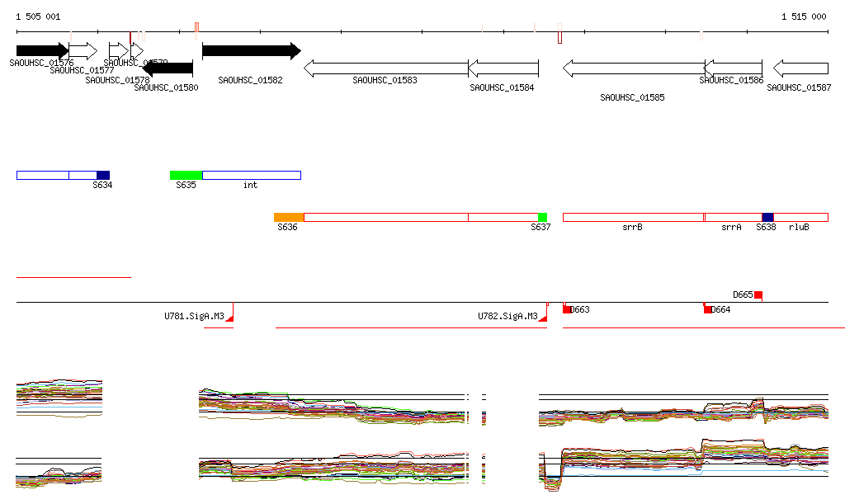Click the red D665 marker square
This screenshot has height=504, width=845.
click(x=758, y=294)
